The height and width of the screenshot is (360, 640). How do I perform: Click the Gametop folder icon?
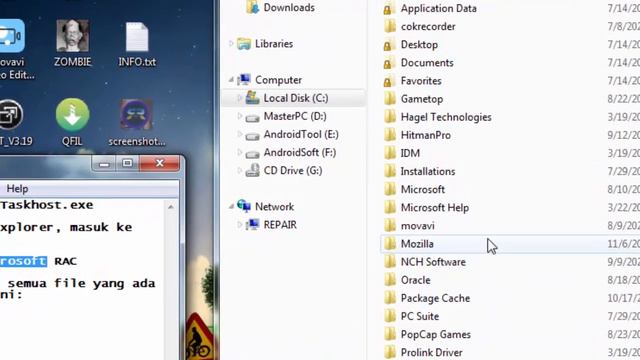tap(390, 99)
